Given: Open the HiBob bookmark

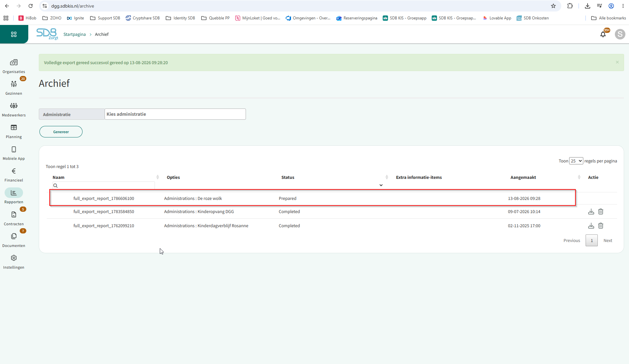Looking at the screenshot, I should tap(27, 18).
